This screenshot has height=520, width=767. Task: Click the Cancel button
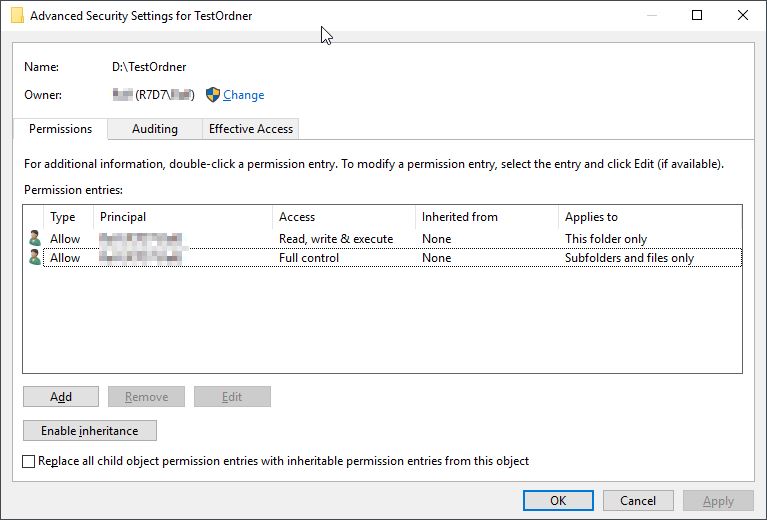(x=638, y=501)
